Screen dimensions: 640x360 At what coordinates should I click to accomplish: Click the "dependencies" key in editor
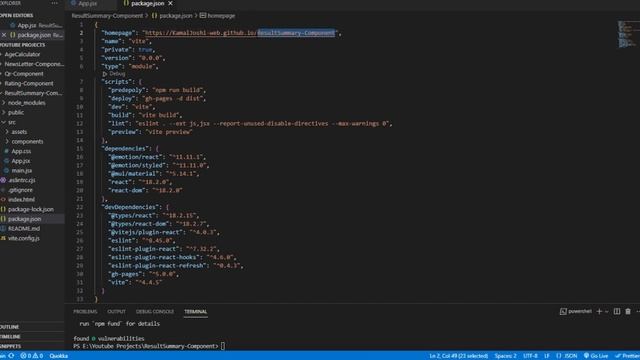coord(126,149)
